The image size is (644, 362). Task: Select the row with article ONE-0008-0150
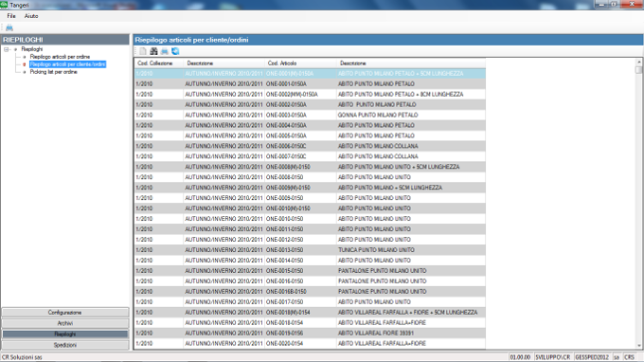pos(310,177)
